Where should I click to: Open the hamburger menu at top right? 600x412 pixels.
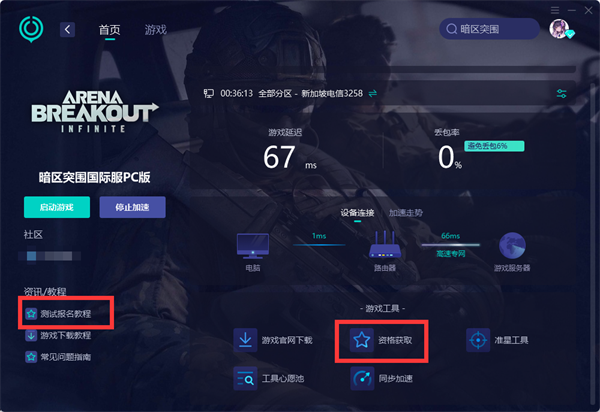555,10
